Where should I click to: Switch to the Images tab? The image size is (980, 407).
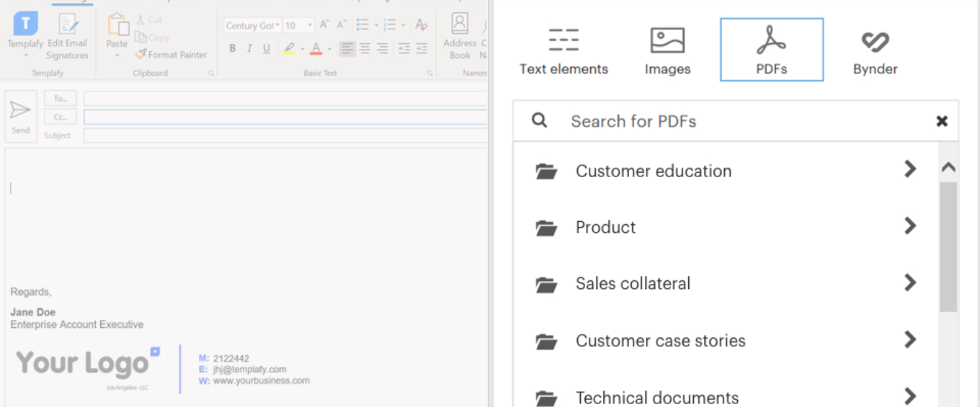pos(667,50)
